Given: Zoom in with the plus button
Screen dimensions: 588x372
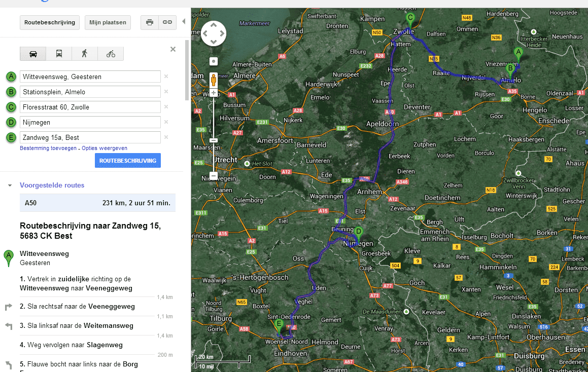Looking at the screenshot, I should [x=214, y=93].
